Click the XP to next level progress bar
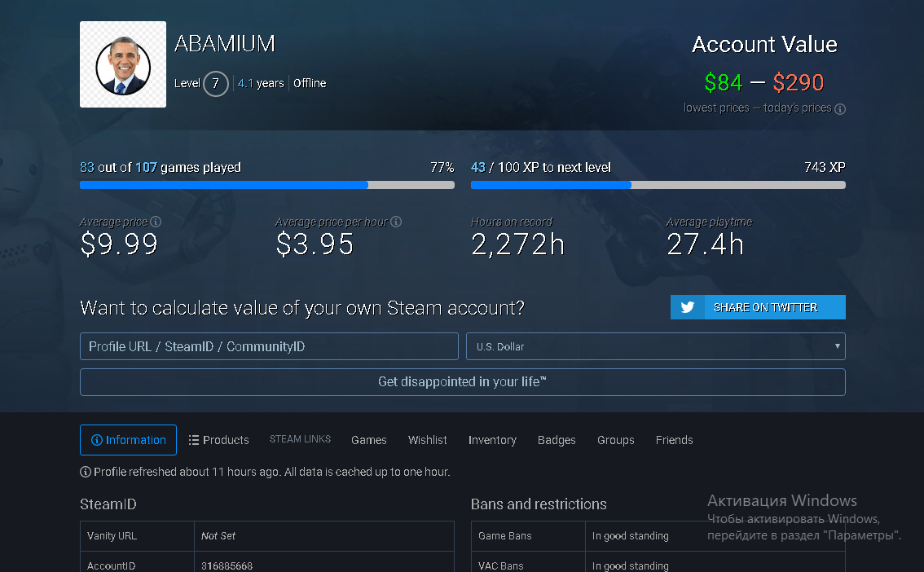The image size is (924, 572). pyautogui.click(x=658, y=185)
